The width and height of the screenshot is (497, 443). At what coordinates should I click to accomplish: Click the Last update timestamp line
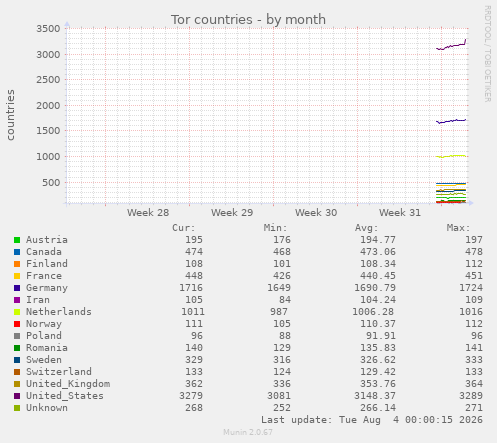(372, 420)
